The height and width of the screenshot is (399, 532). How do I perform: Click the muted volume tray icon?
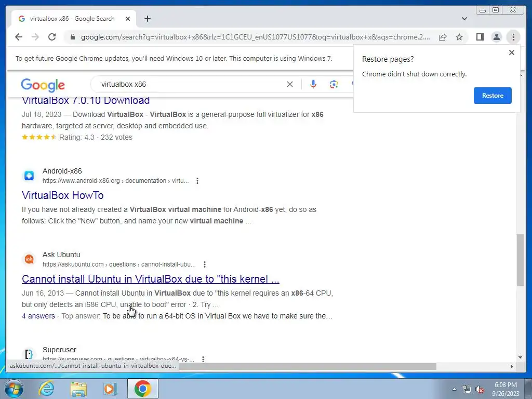click(x=480, y=390)
